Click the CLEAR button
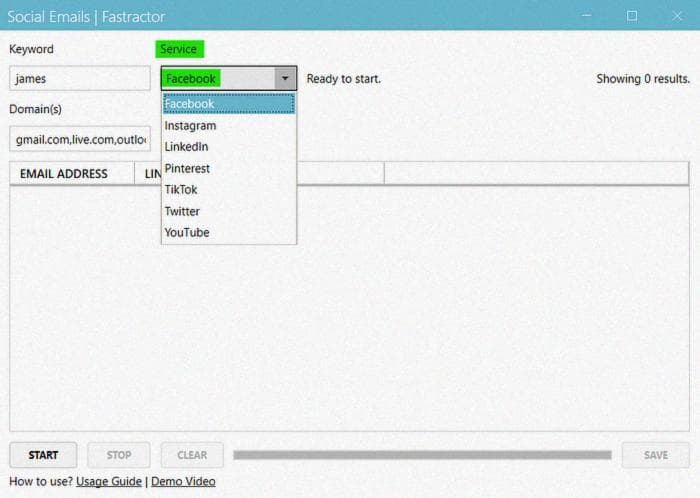 pyautogui.click(x=192, y=455)
